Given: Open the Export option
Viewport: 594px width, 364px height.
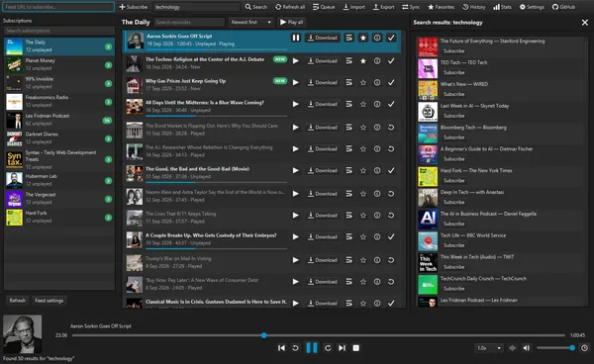Looking at the screenshot, I should [x=384, y=7].
